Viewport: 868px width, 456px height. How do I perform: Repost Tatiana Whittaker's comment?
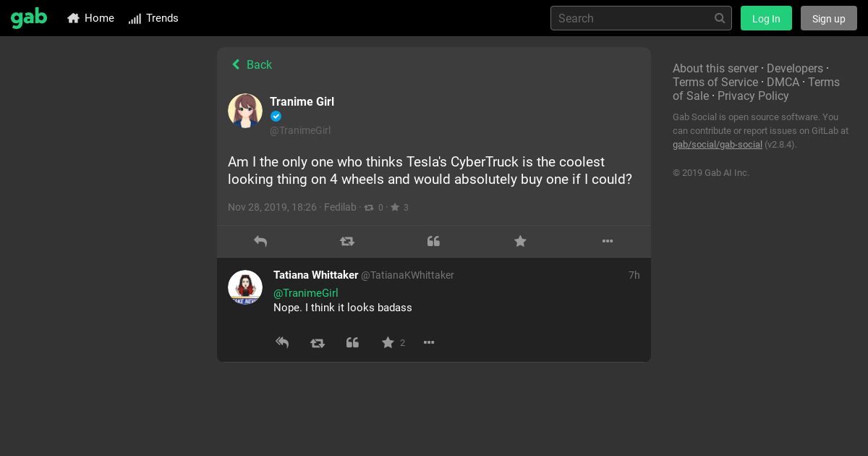318,343
